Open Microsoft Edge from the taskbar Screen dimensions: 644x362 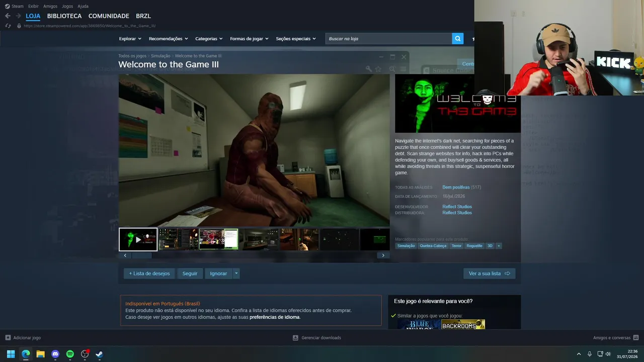[x=26, y=354]
